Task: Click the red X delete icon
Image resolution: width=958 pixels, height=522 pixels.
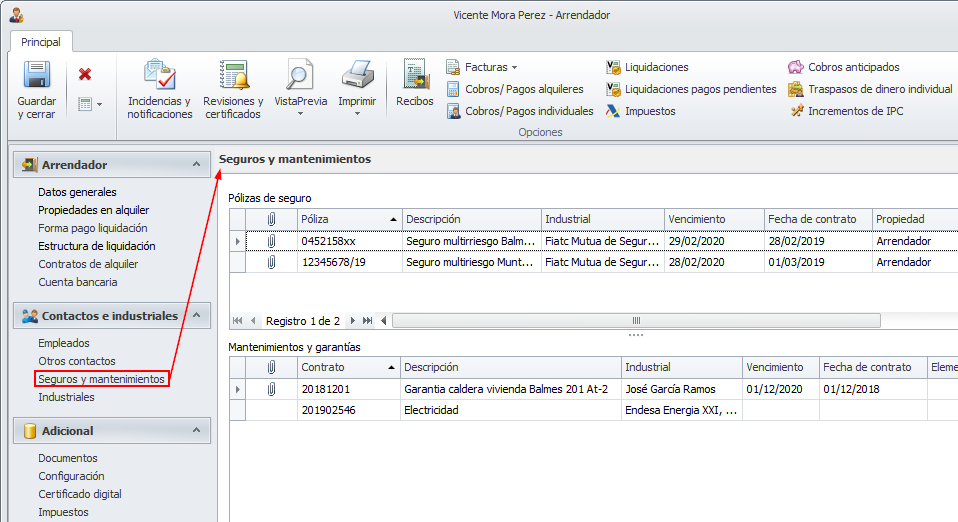Action: coord(85,74)
